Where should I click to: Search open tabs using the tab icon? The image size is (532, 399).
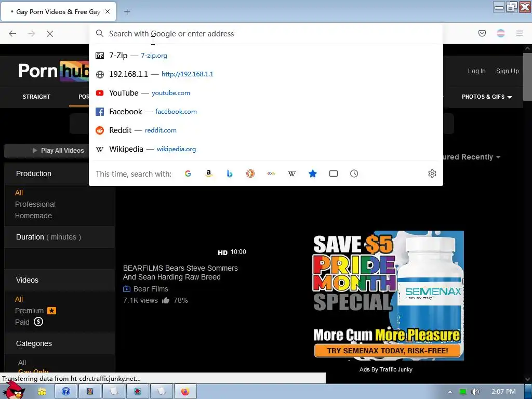coord(334,174)
